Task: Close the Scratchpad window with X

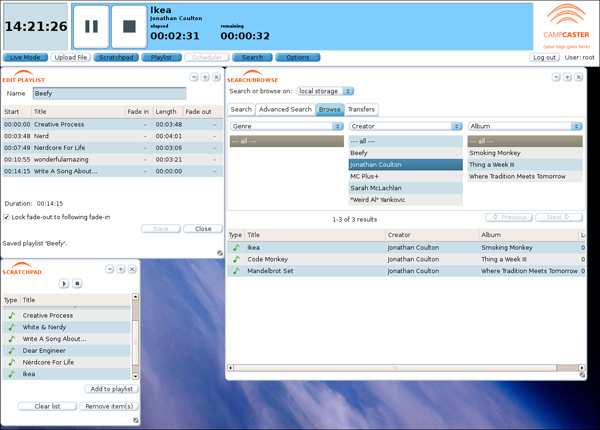Action: click(132, 269)
